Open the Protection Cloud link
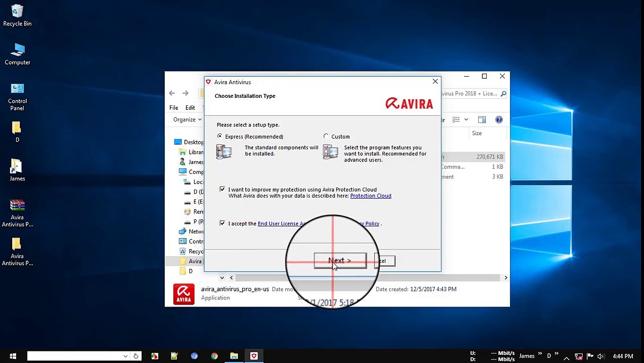Screen dimensions: 644x363 tap(370, 196)
